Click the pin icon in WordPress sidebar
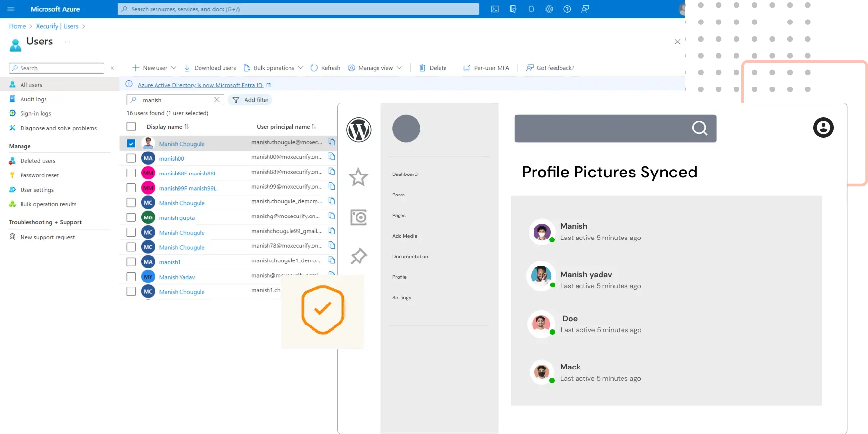This screenshot has width=868, height=434. (x=358, y=256)
